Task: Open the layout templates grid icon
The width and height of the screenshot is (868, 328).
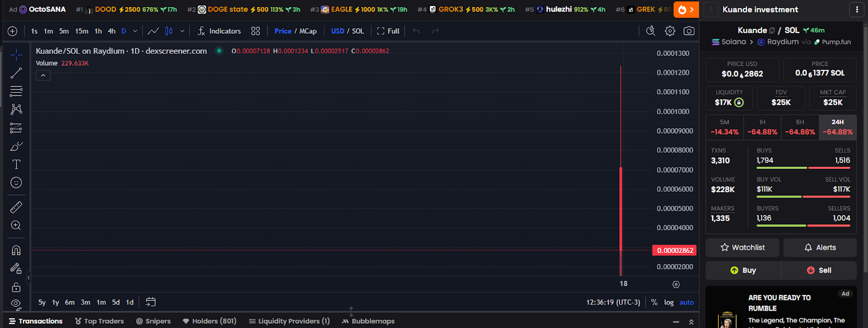Action: coord(256,31)
